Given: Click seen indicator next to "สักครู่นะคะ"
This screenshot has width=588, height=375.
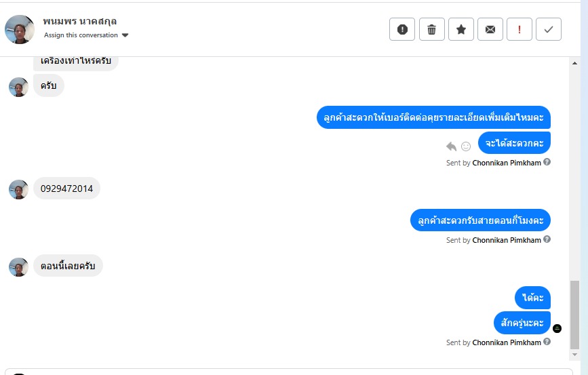Looking at the screenshot, I should click(x=557, y=328).
